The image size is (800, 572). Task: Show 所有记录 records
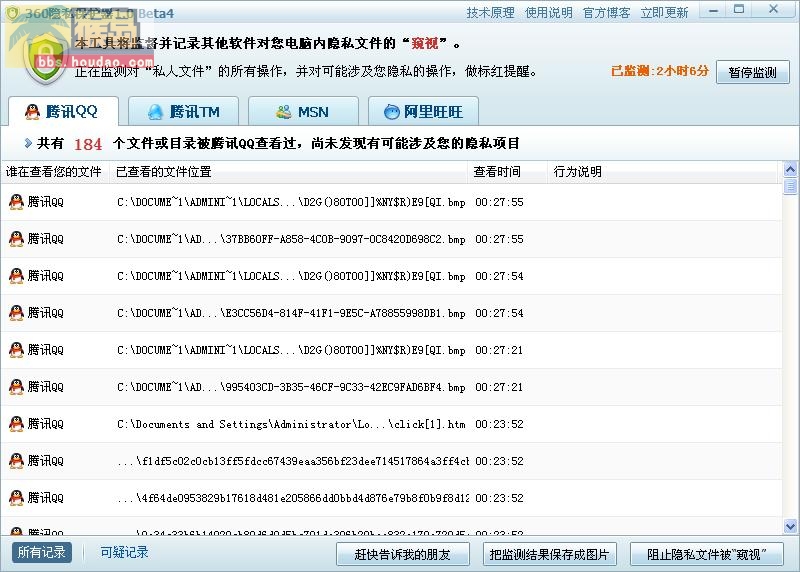42,552
